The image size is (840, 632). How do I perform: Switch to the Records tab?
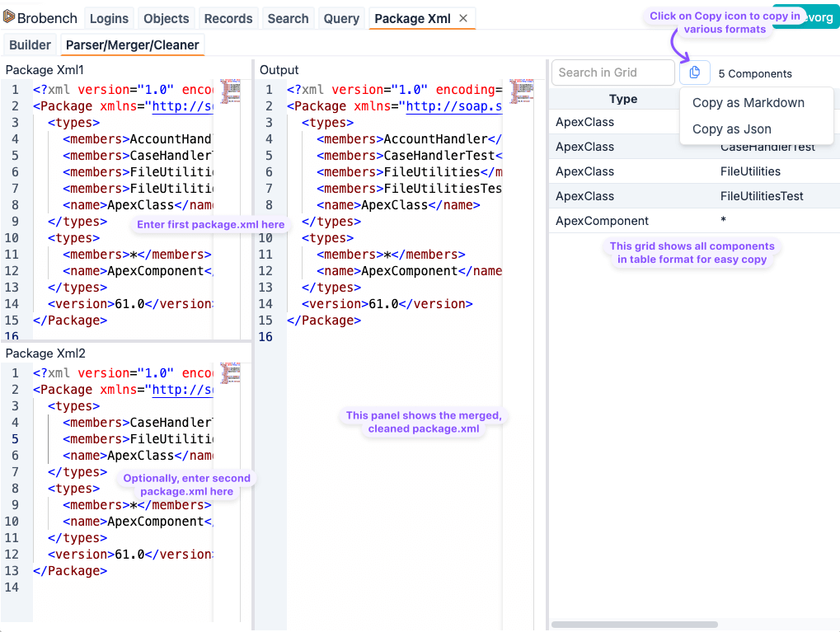coord(228,19)
